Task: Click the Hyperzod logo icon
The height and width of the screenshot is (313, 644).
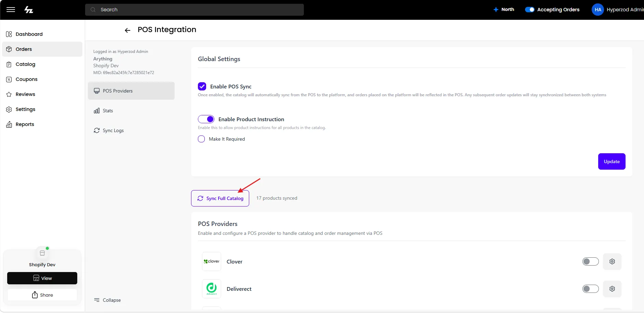Action: (29, 10)
